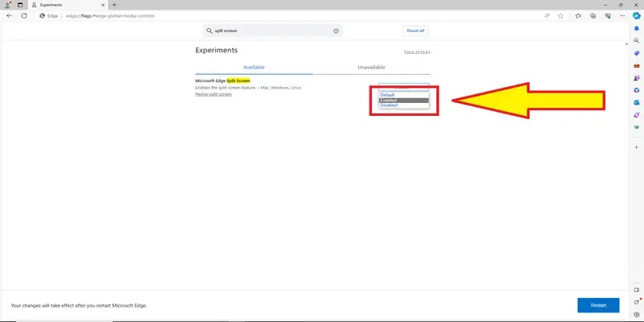Switch to the Unavailable tab
The width and height of the screenshot is (644, 322).
pyautogui.click(x=371, y=68)
